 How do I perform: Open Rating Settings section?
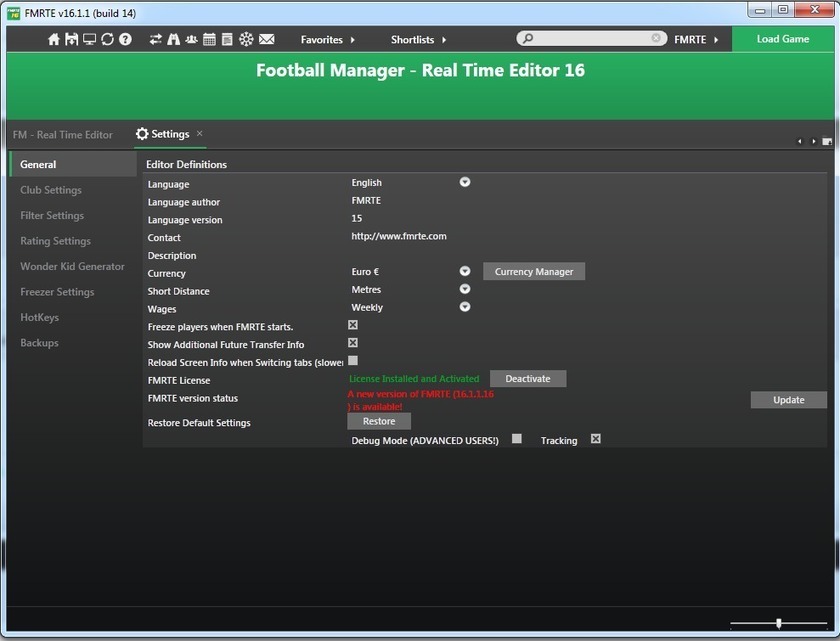click(x=55, y=241)
